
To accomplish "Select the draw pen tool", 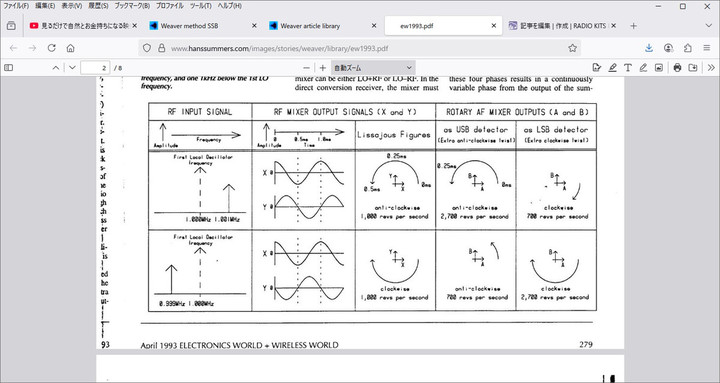I will [643, 68].
